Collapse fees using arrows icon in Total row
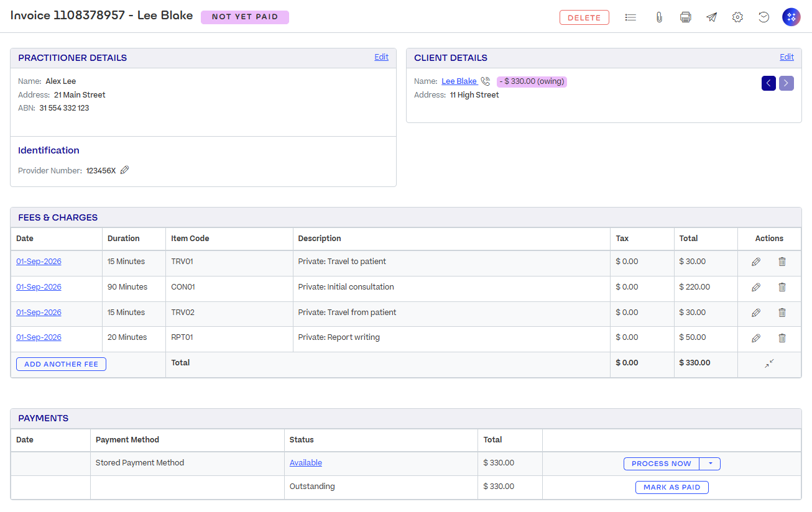 pos(770,363)
